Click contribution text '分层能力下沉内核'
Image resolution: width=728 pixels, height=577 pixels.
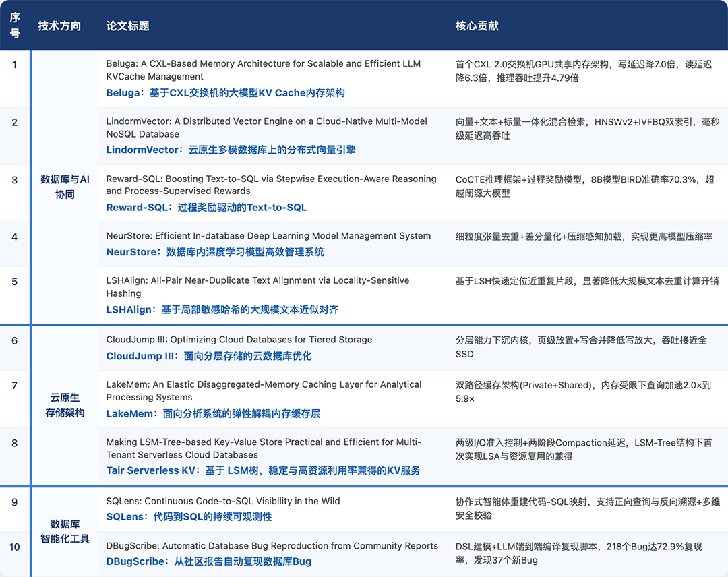point(581,347)
